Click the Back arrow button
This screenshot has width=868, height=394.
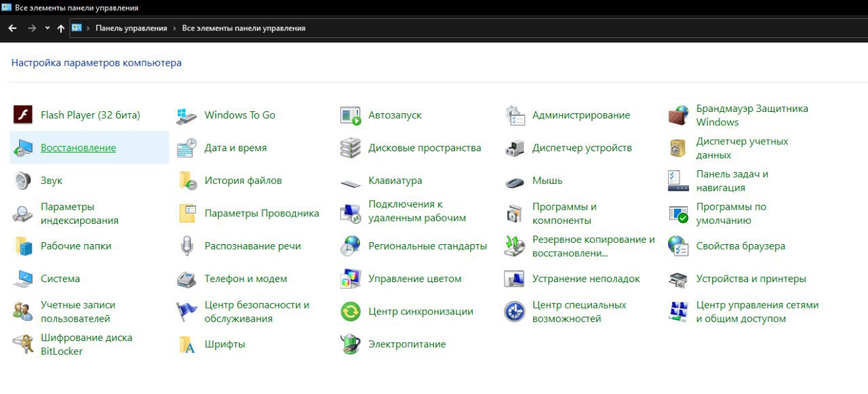(x=12, y=28)
